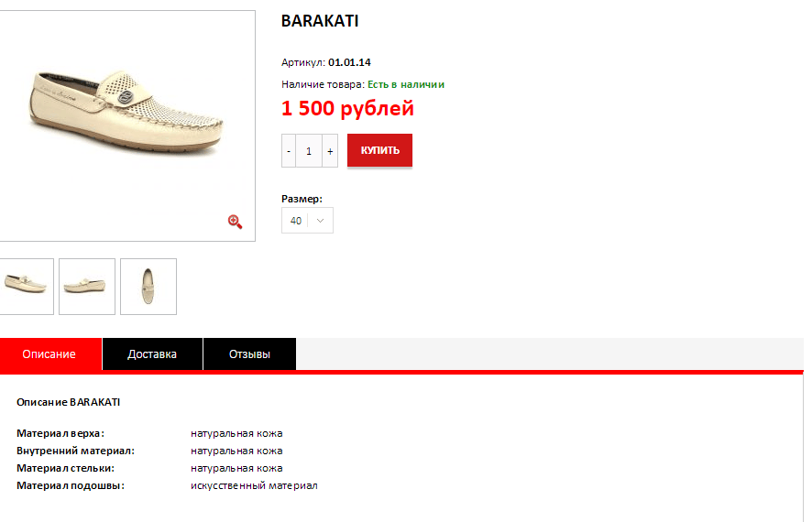Click the magnifier zoom icon on product image
Screen dimensions: 812x522
coord(235,222)
